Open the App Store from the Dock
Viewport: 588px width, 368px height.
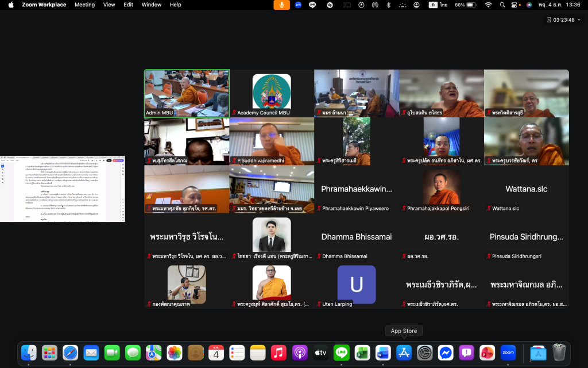coord(404,352)
